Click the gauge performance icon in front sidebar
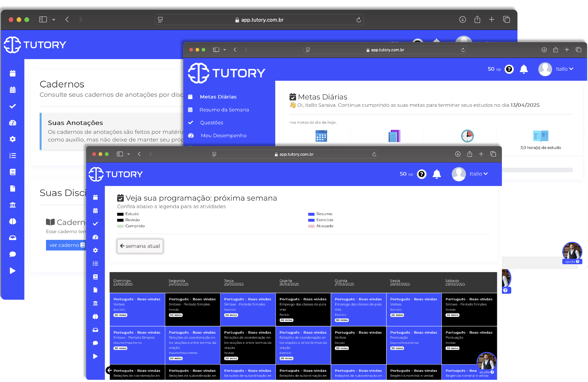 point(95,237)
